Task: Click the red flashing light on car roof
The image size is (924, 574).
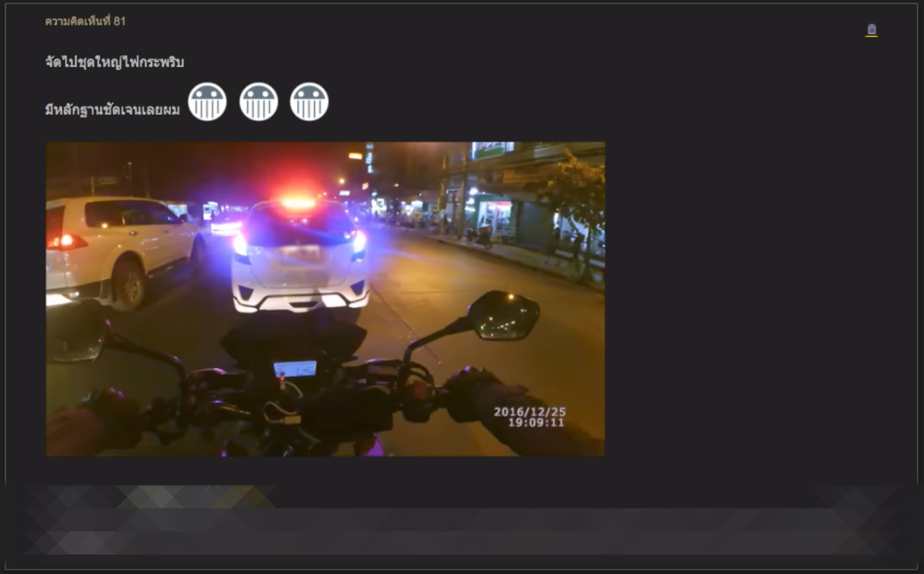Action: click(298, 203)
